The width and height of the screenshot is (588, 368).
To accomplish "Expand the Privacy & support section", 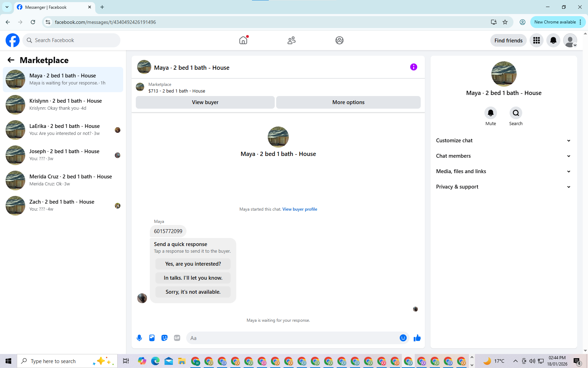I will click(504, 187).
